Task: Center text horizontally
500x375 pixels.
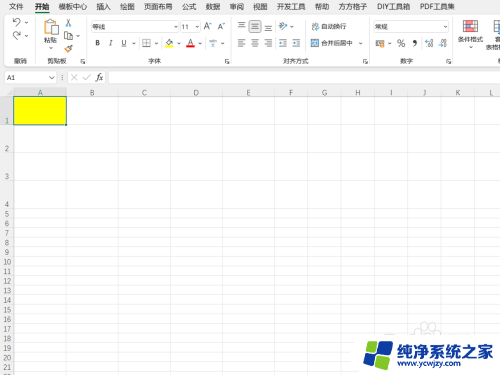Action: click(255, 43)
